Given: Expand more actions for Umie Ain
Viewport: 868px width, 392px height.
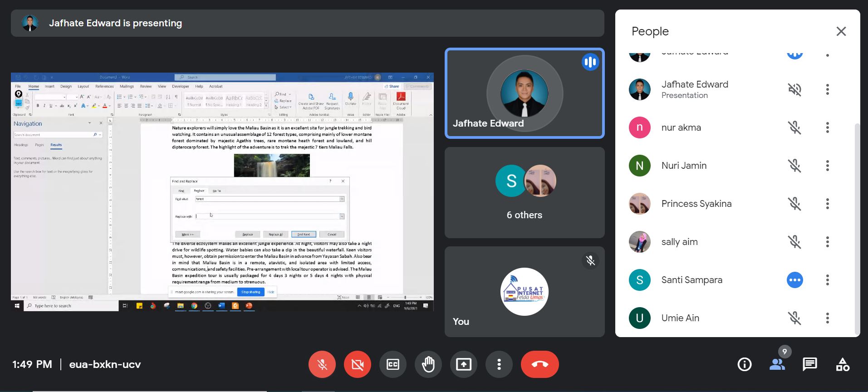Looking at the screenshot, I should pos(828,318).
